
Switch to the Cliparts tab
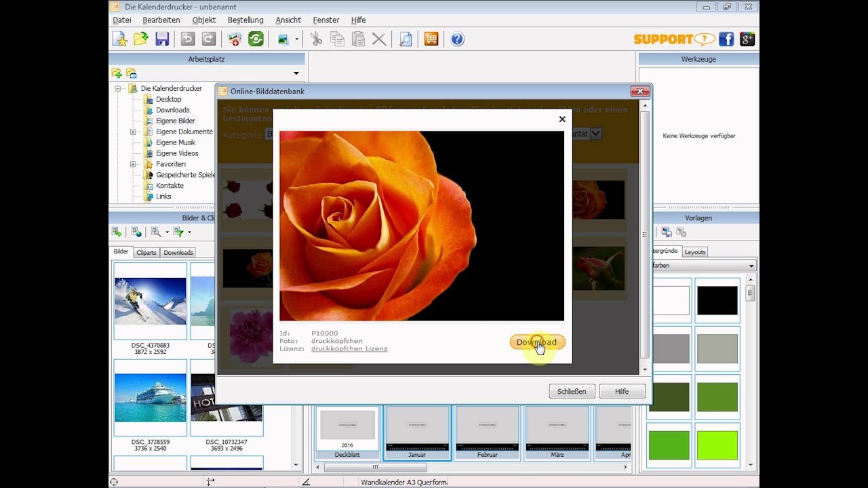pyautogui.click(x=146, y=252)
